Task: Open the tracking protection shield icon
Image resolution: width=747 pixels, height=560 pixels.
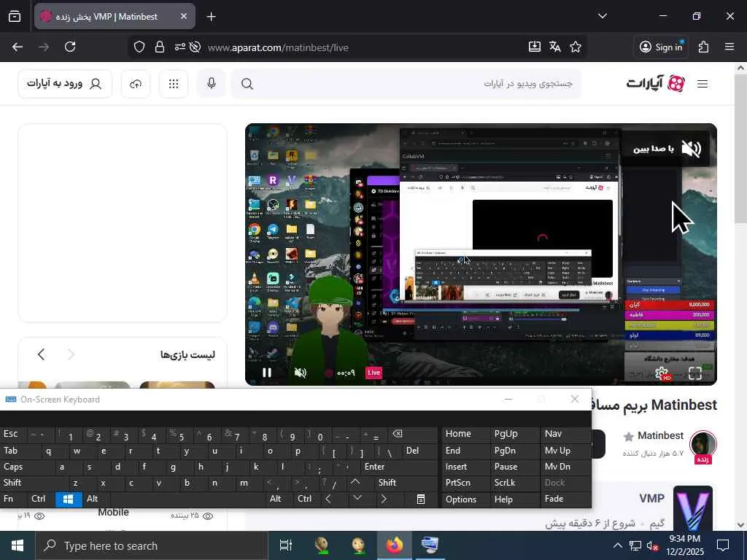Action: point(139,47)
